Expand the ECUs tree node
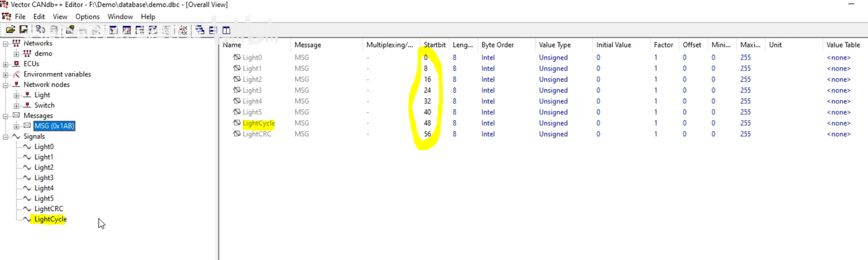The width and height of the screenshot is (868, 260). (x=6, y=64)
